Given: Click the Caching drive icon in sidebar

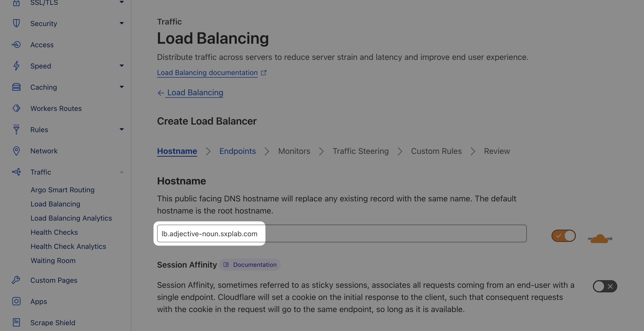Looking at the screenshot, I should pyautogui.click(x=16, y=87).
